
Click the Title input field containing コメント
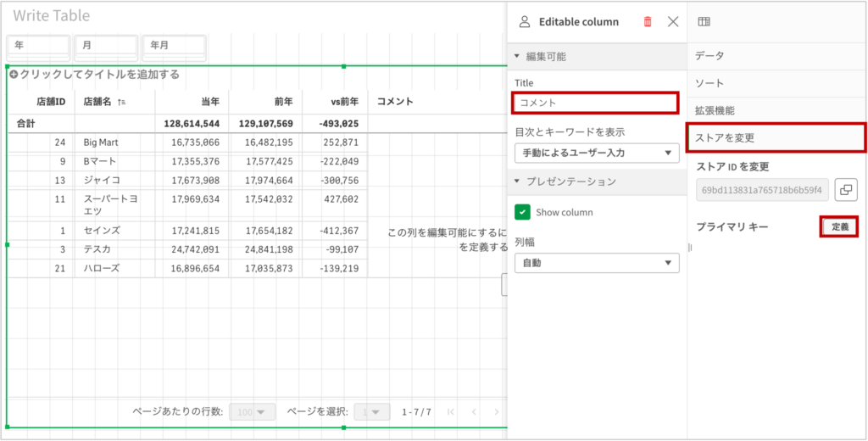[595, 103]
